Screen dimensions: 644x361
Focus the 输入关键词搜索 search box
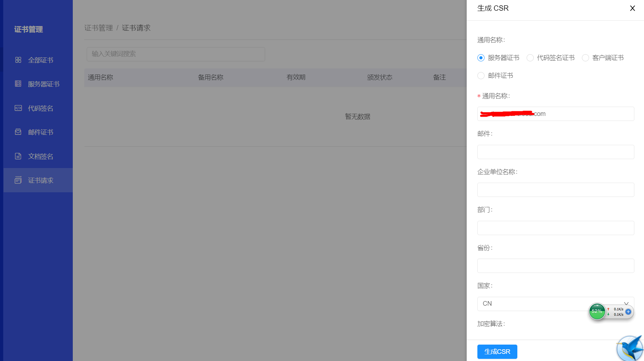tap(176, 54)
